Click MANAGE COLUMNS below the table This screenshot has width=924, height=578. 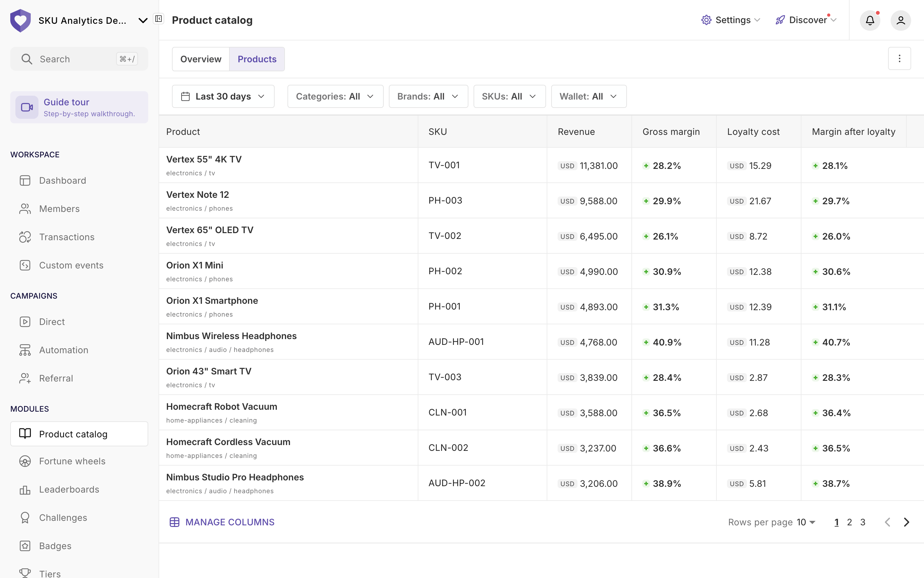(222, 522)
